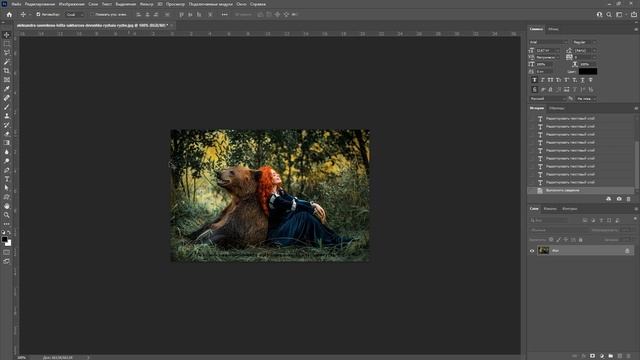Image resolution: width=640 pixels, height=360 pixels.
Task: Open the Файл menu
Action: pos(16,4)
